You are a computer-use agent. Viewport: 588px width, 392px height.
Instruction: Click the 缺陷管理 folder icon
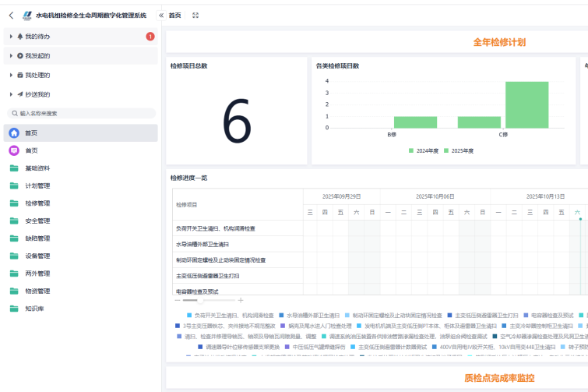coord(14,238)
